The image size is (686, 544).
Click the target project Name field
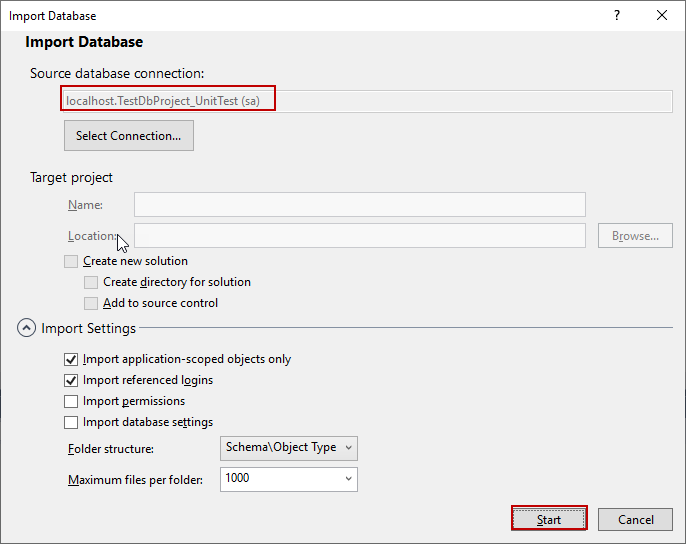(x=359, y=205)
